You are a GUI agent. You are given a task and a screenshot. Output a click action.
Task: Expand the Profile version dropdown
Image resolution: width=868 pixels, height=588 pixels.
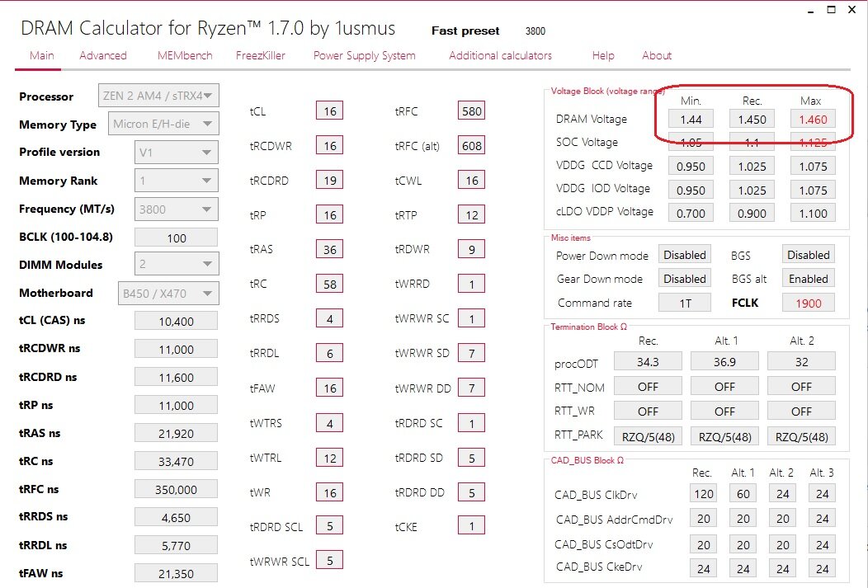(x=176, y=153)
